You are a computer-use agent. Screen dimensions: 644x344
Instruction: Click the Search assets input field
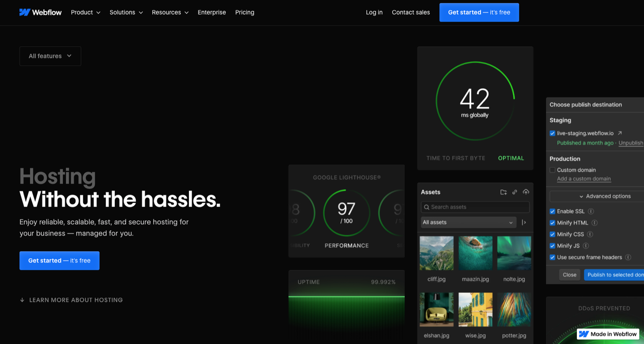475,207
